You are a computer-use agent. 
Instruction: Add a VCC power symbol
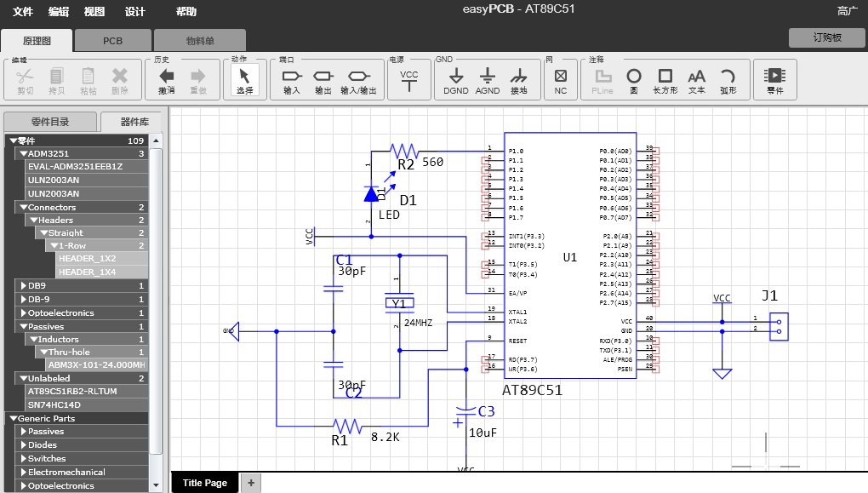409,81
